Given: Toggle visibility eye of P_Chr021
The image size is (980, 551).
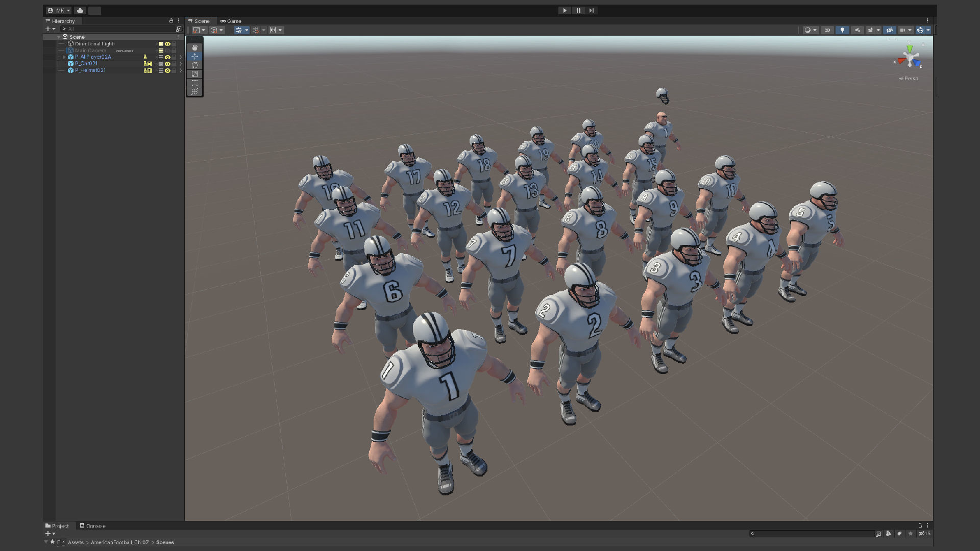Looking at the screenshot, I should (x=167, y=64).
